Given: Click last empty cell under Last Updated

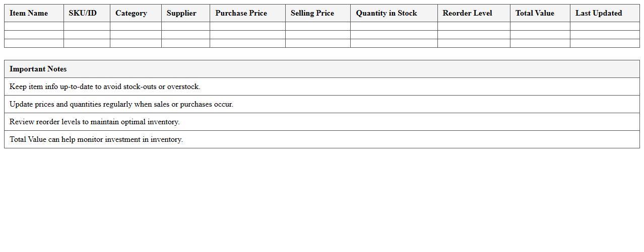Looking at the screenshot, I should pos(604,43).
